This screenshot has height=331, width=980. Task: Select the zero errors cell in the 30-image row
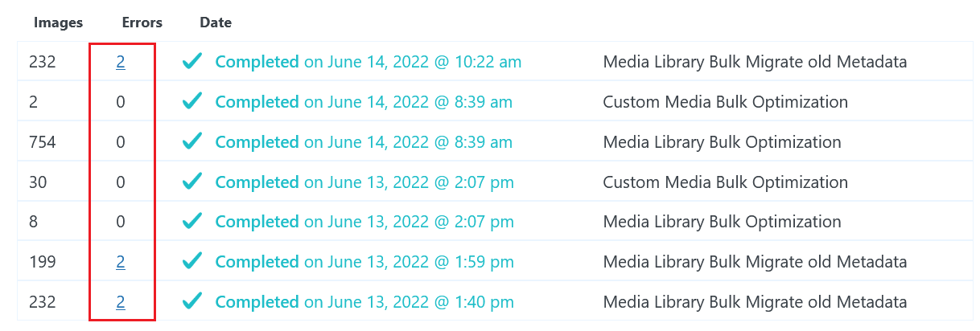[x=121, y=182]
